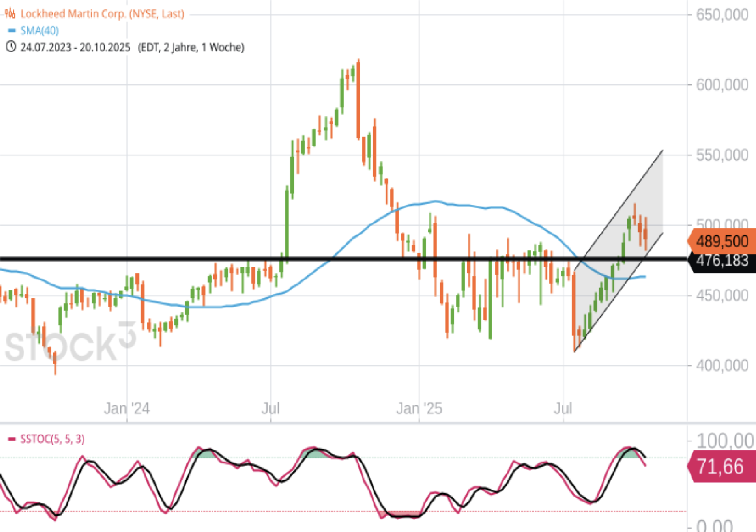
Task: Click the blue SMA(40) legend marker
Action: (12, 31)
